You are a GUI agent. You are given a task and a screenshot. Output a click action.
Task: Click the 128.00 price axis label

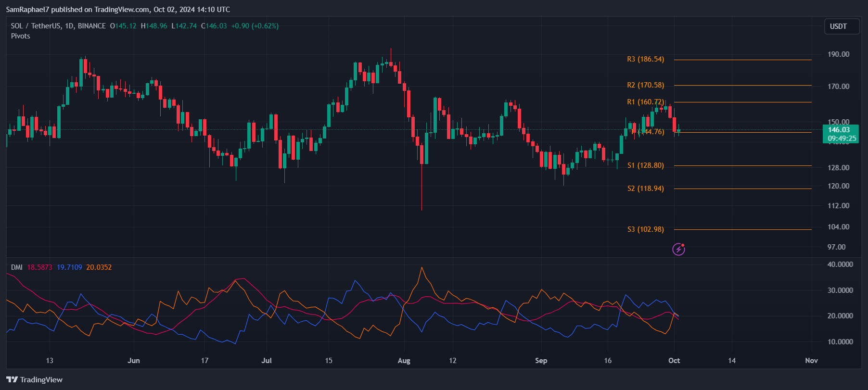pyautogui.click(x=838, y=168)
